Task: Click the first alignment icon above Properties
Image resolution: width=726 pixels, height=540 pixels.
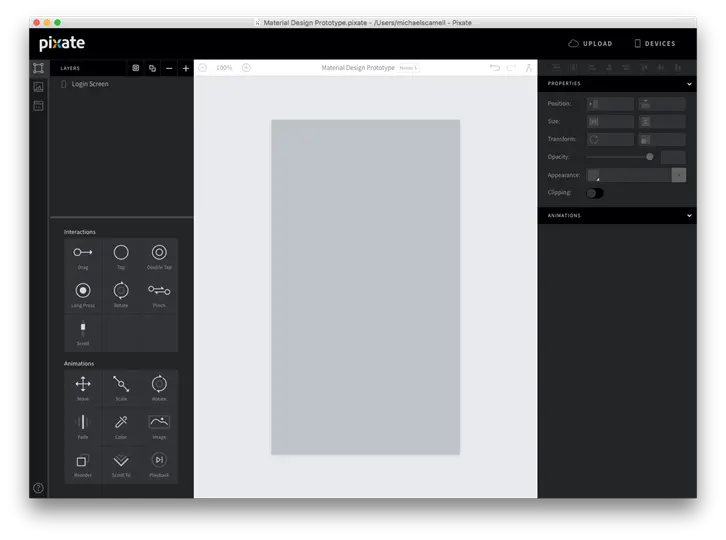Action: click(x=556, y=68)
